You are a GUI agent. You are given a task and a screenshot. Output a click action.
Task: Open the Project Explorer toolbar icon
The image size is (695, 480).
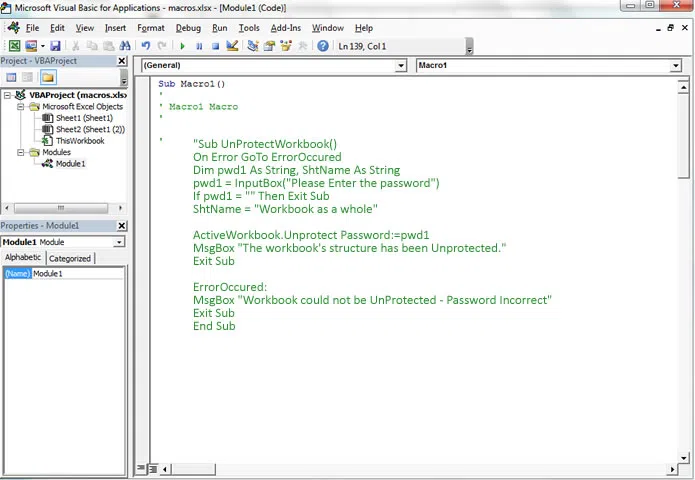coord(253,46)
